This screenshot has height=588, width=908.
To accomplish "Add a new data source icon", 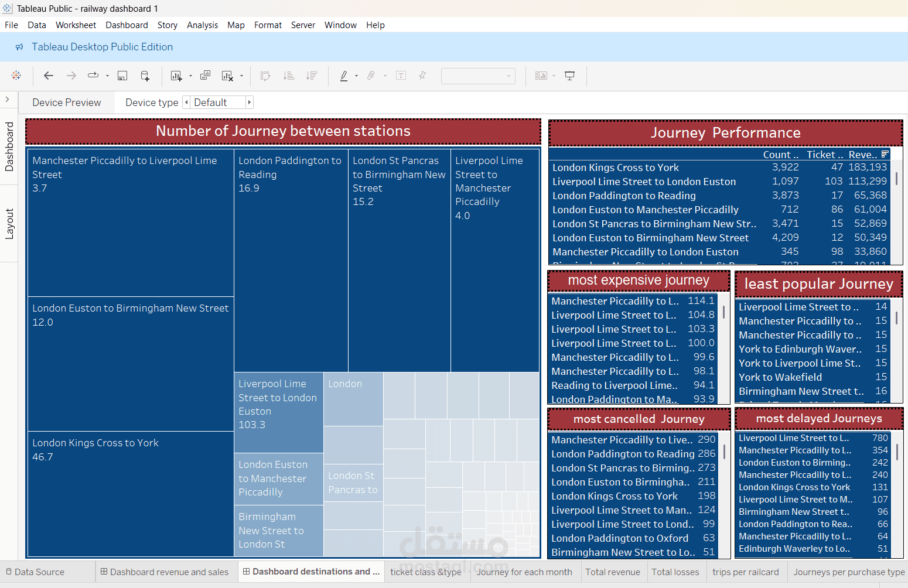I will (x=145, y=76).
